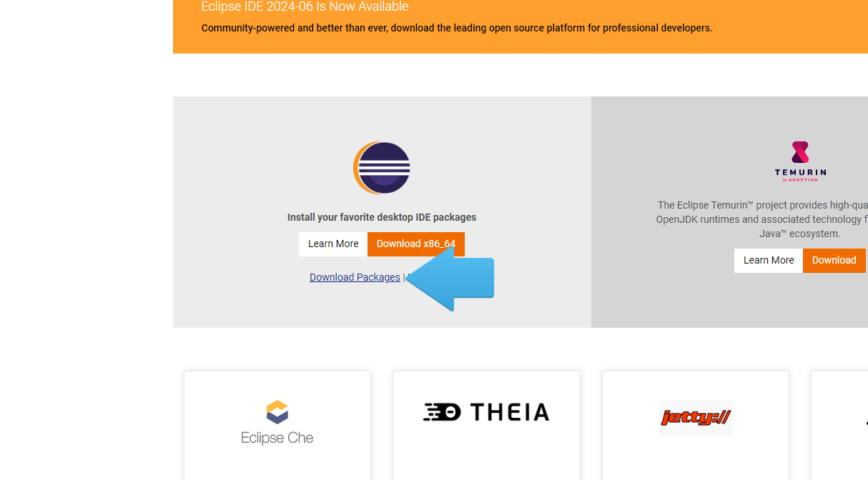Image resolution: width=868 pixels, height=480 pixels.
Task: Open the Jetty project logo
Action: (x=696, y=418)
